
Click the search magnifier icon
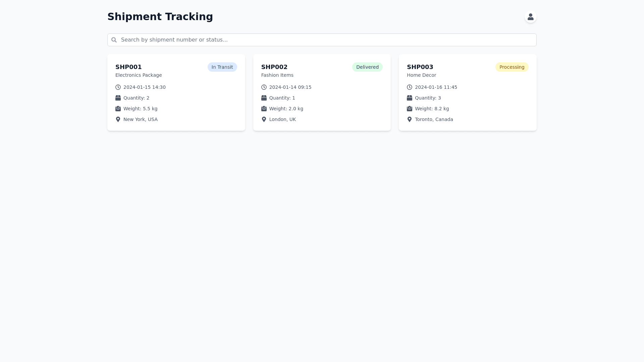[114, 40]
